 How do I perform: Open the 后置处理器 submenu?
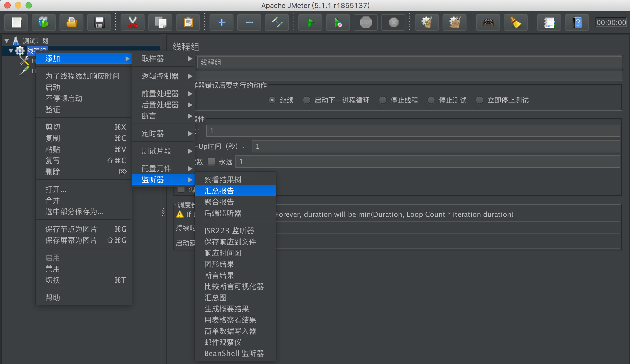(x=163, y=105)
